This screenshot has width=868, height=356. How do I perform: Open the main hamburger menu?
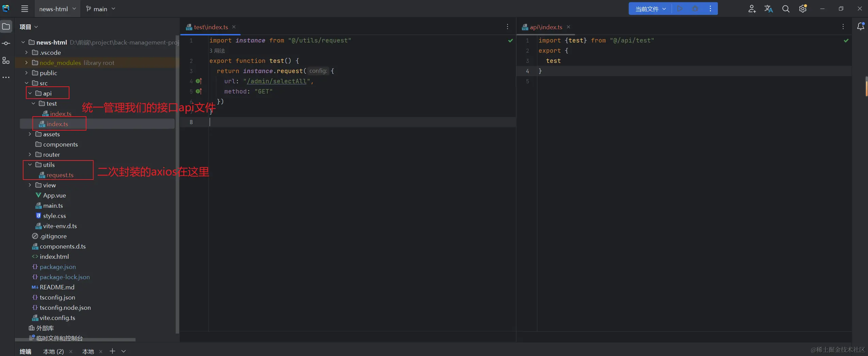click(25, 9)
